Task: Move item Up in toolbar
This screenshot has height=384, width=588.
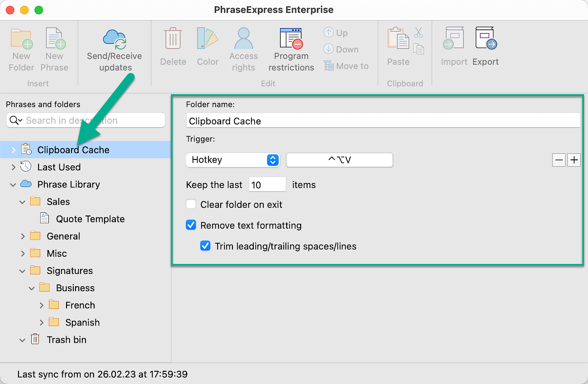Action: [x=336, y=33]
